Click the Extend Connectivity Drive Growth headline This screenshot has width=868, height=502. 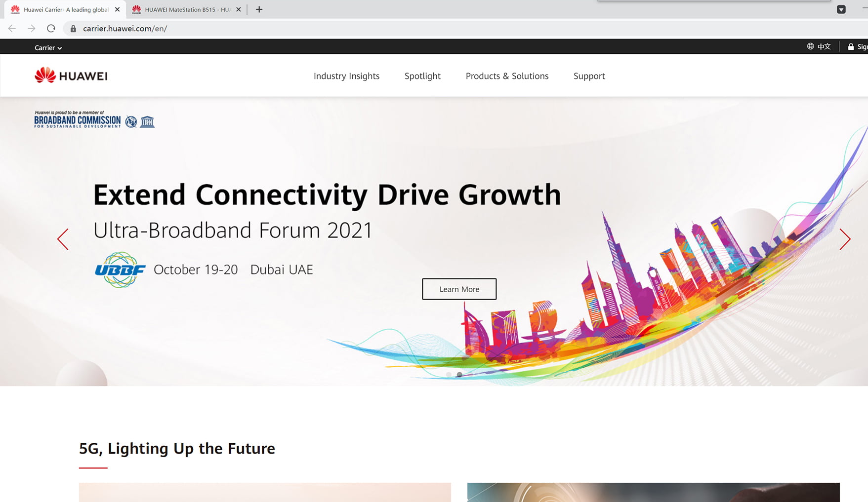pyautogui.click(x=327, y=195)
